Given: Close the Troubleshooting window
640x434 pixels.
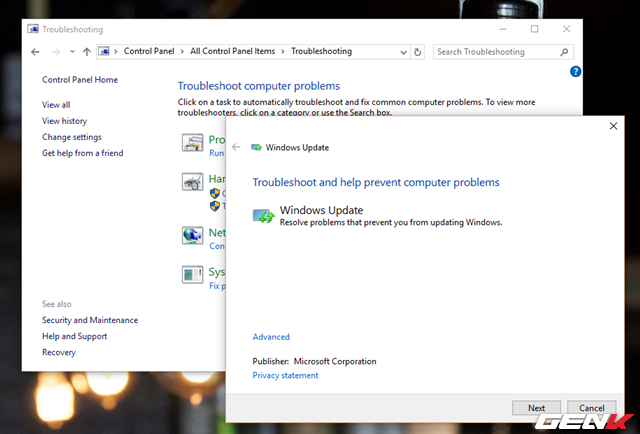Looking at the screenshot, I should (x=567, y=29).
